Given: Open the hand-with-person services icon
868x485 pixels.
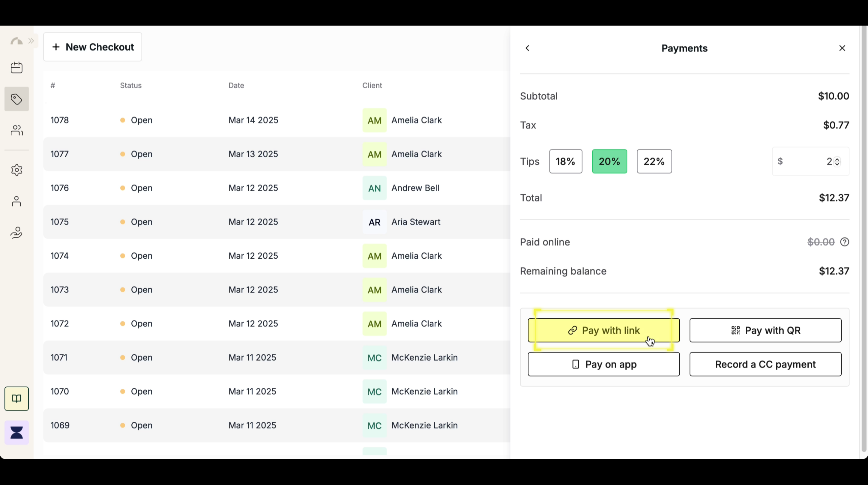Looking at the screenshot, I should coord(17,233).
